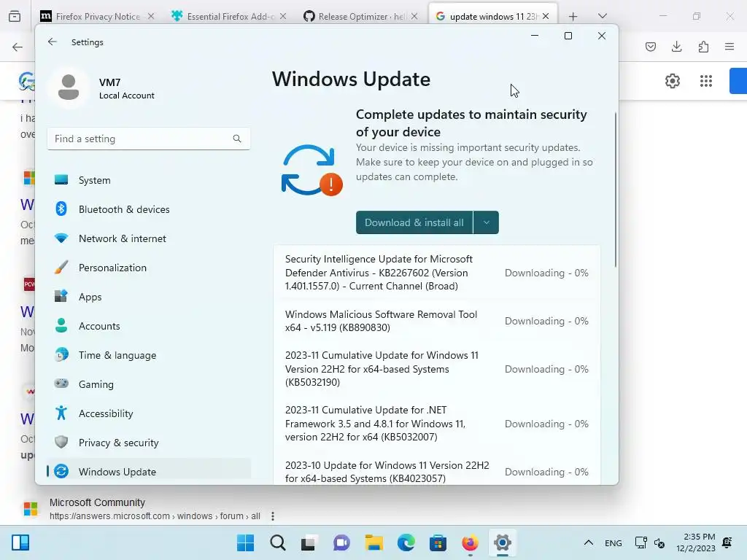
Task: Close Firefox Privacy Notice tab
Action: [x=151, y=17]
